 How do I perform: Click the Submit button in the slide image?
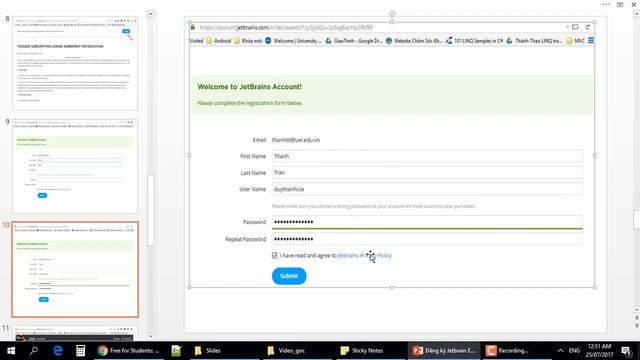(x=289, y=276)
